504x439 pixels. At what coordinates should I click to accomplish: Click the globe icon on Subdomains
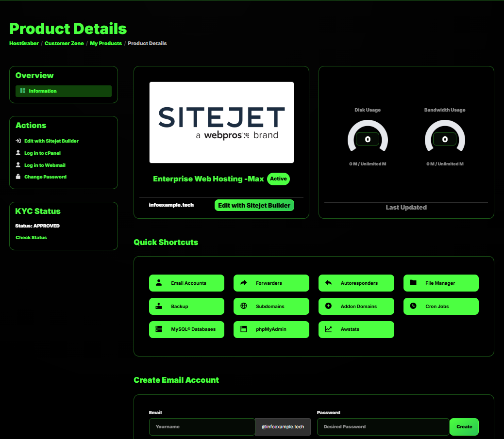pyautogui.click(x=244, y=306)
